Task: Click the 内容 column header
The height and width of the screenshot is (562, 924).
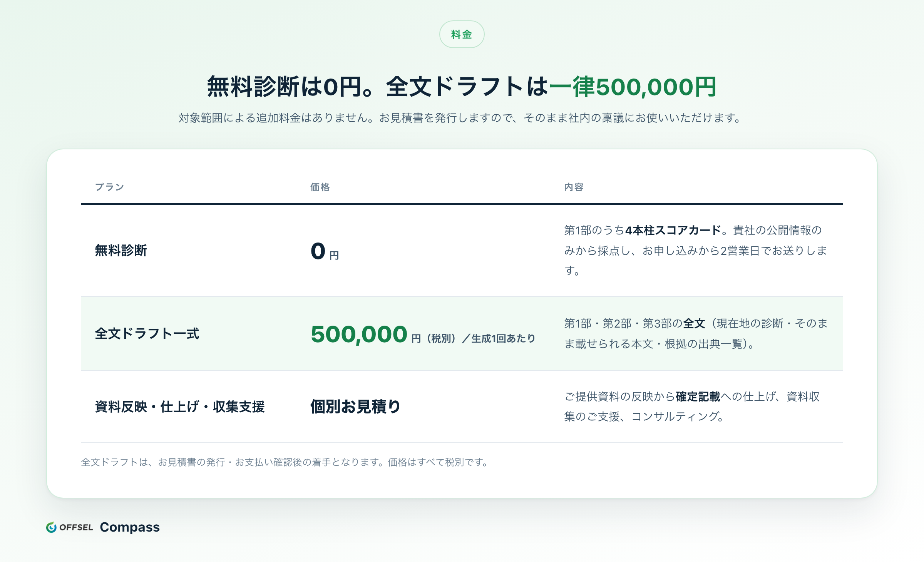Action: pos(574,187)
